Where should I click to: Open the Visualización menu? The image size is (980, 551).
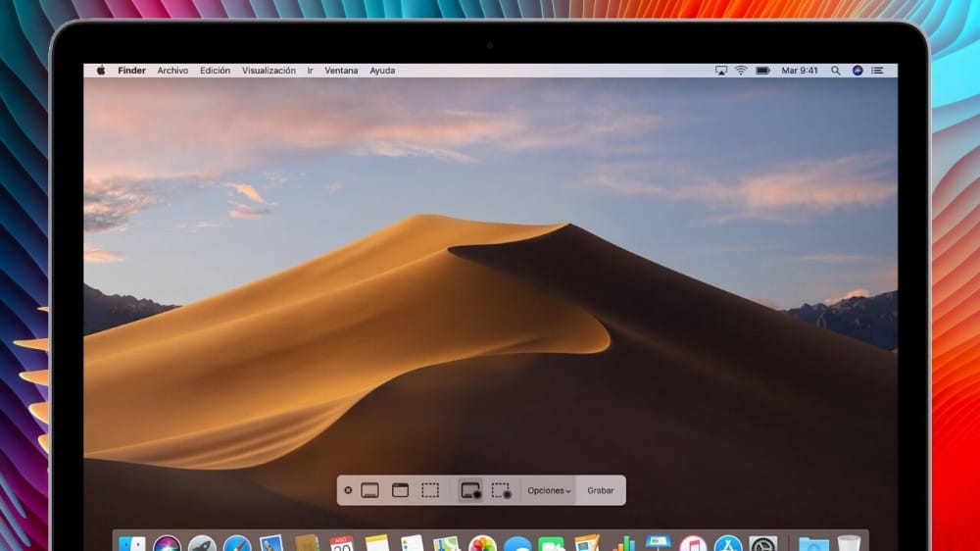pyautogui.click(x=269, y=71)
